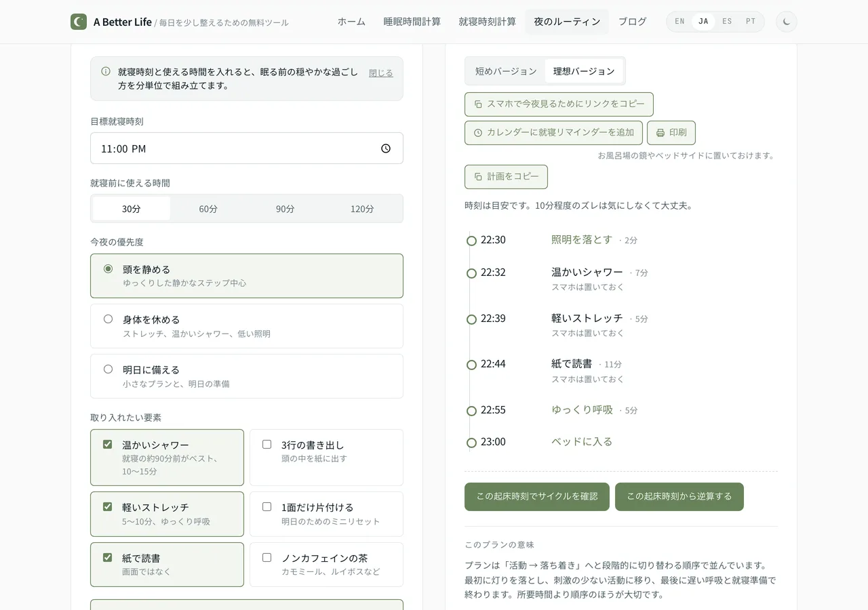Click 22:55 timeline marker circle
The width and height of the screenshot is (868, 610).
pos(471,411)
